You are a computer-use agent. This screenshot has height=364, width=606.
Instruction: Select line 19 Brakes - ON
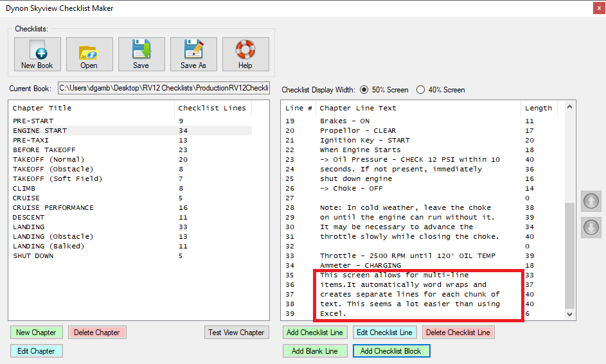(x=421, y=121)
